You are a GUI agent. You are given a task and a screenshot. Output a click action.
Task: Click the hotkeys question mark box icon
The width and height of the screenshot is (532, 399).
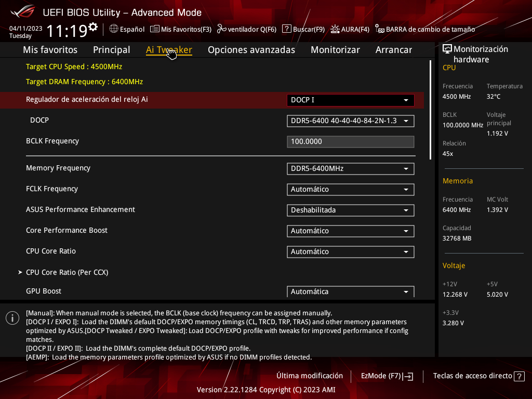pyautogui.click(x=519, y=376)
